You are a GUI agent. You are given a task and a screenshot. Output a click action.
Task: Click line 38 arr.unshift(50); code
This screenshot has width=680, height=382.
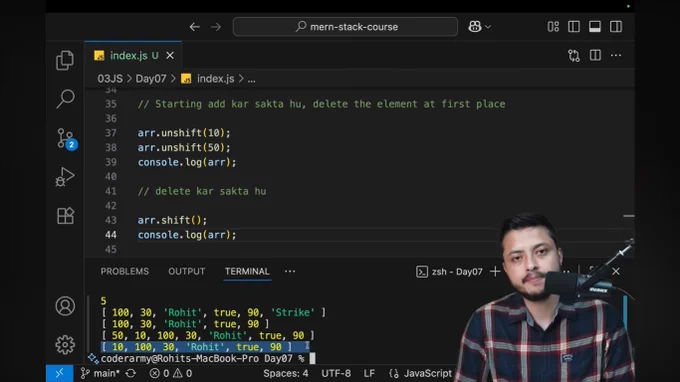(184, 148)
